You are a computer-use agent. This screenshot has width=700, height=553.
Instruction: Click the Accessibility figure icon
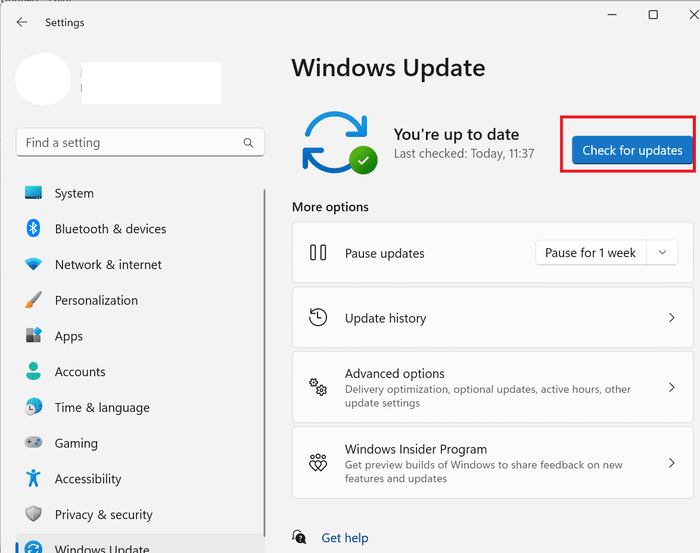tap(33, 478)
